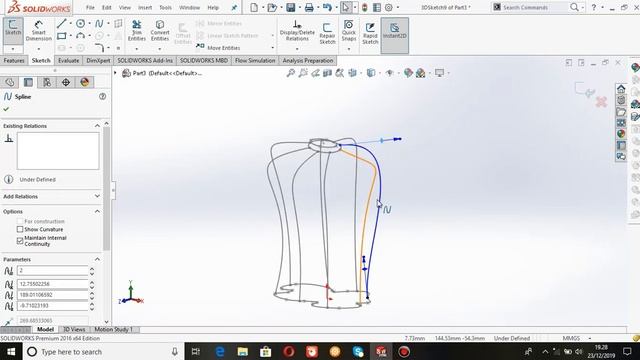
Task: Click the Sketch Fillet tool
Action: click(99, 48)
